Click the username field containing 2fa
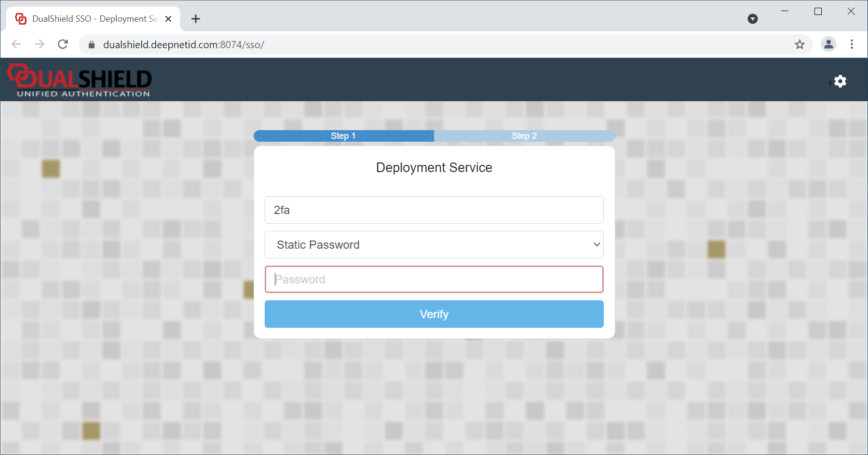The image size is (868, 455). (434, 210)
